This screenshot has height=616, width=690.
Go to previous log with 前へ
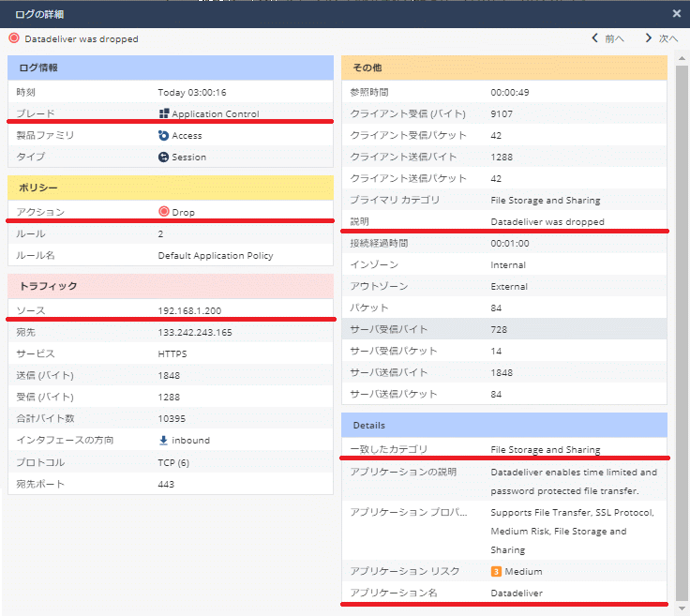coord(607,38)
